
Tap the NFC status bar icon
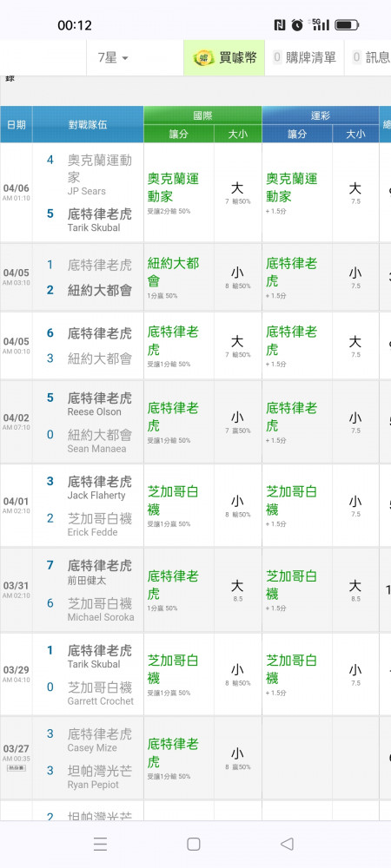pyautogui.click(x=280, y=25)
